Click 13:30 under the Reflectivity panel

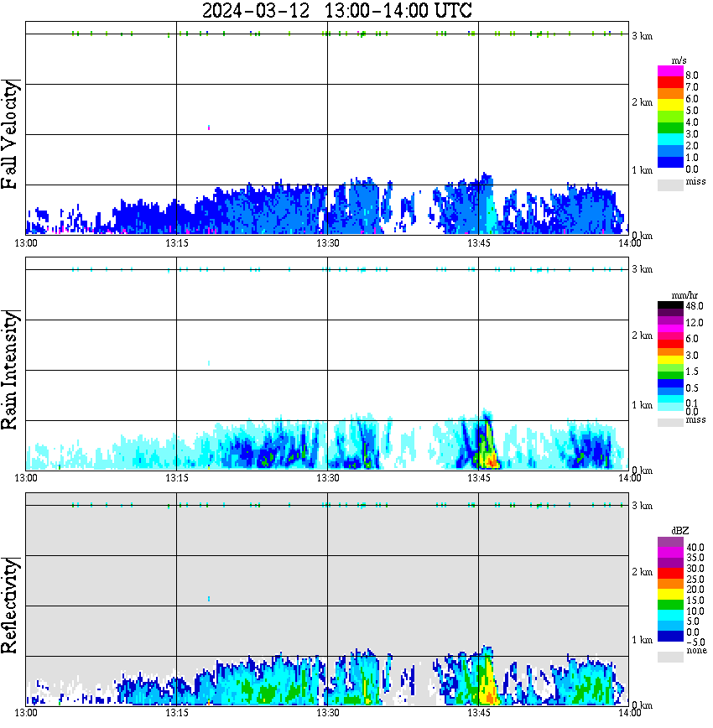(x=327, y=713)
